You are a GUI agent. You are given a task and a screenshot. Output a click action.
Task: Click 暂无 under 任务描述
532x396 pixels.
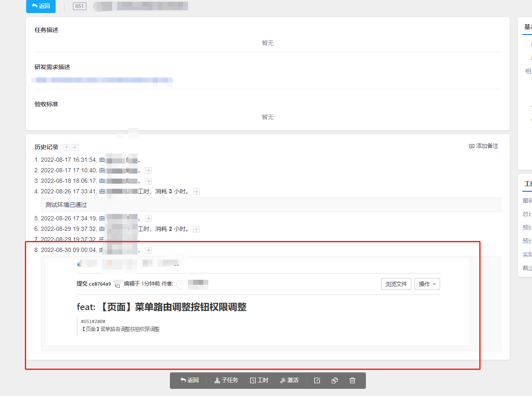tap(268, 43)
